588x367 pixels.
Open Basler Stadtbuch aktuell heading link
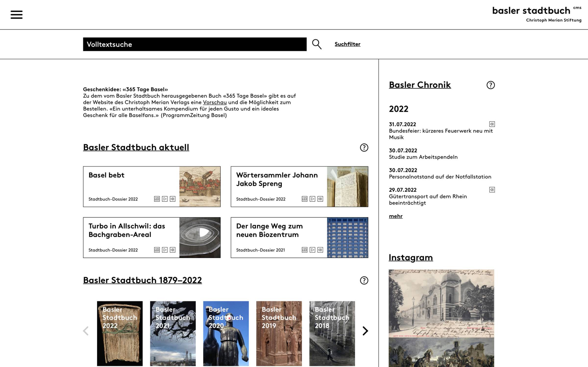click(x=136, y=147)
